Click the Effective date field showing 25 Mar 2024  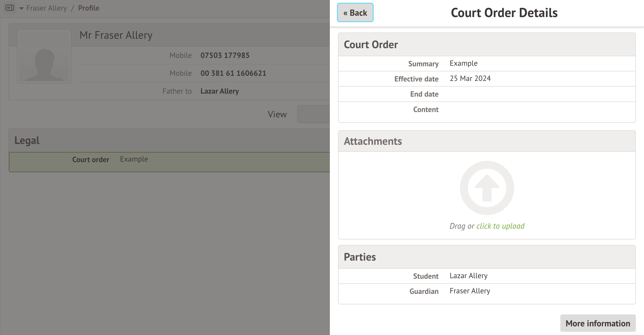[470, 78]
